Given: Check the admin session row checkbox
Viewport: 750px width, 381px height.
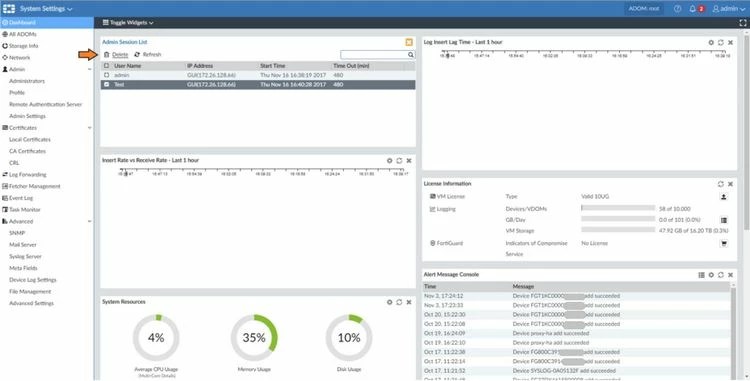Looking at the screenshot, I should tap(106, 75).
